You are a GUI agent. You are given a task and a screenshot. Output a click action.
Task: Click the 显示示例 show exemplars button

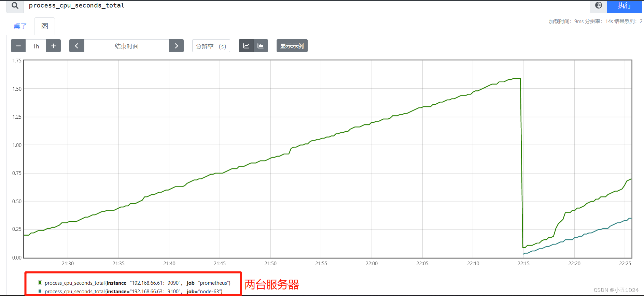[292, 46]
